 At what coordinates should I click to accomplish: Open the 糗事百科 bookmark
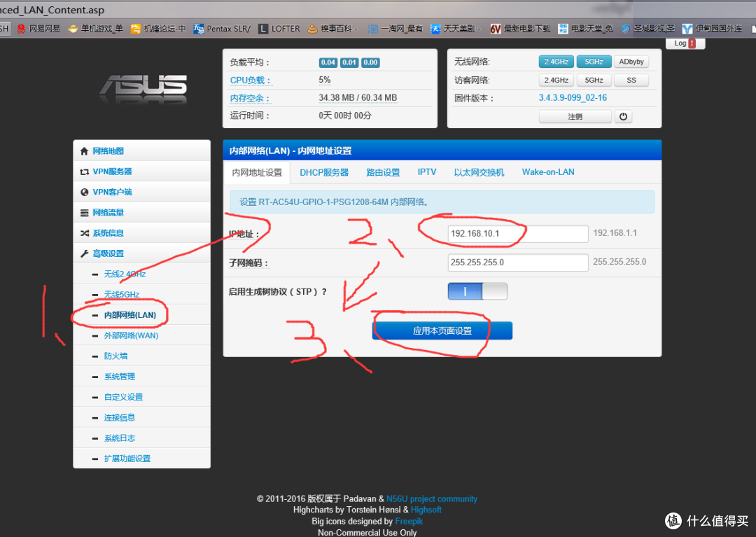click(332, 29)
